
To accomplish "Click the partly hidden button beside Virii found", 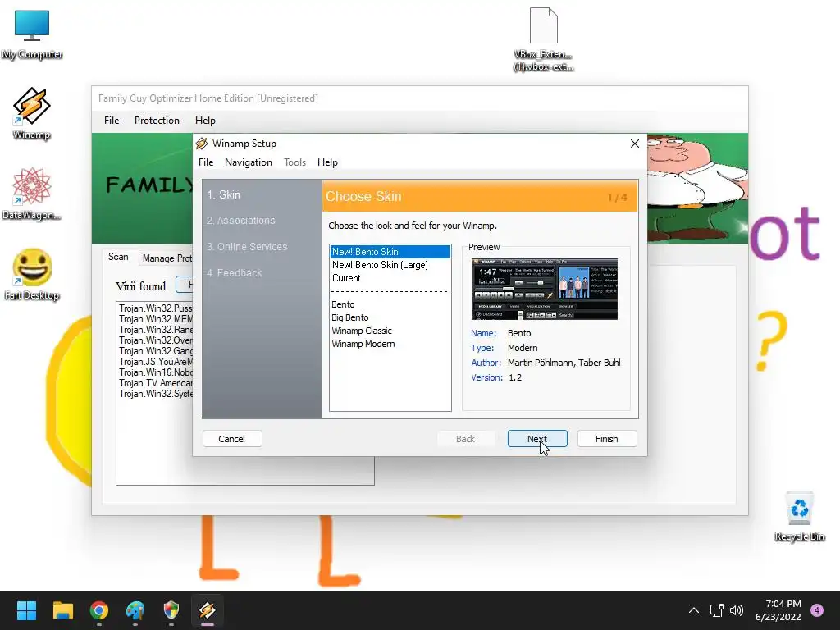I will pyautogui.click(x=185, y=285).
